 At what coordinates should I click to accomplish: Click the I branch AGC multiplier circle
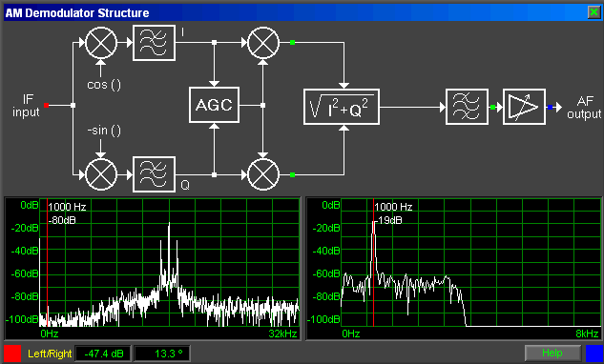coord(263,42)
